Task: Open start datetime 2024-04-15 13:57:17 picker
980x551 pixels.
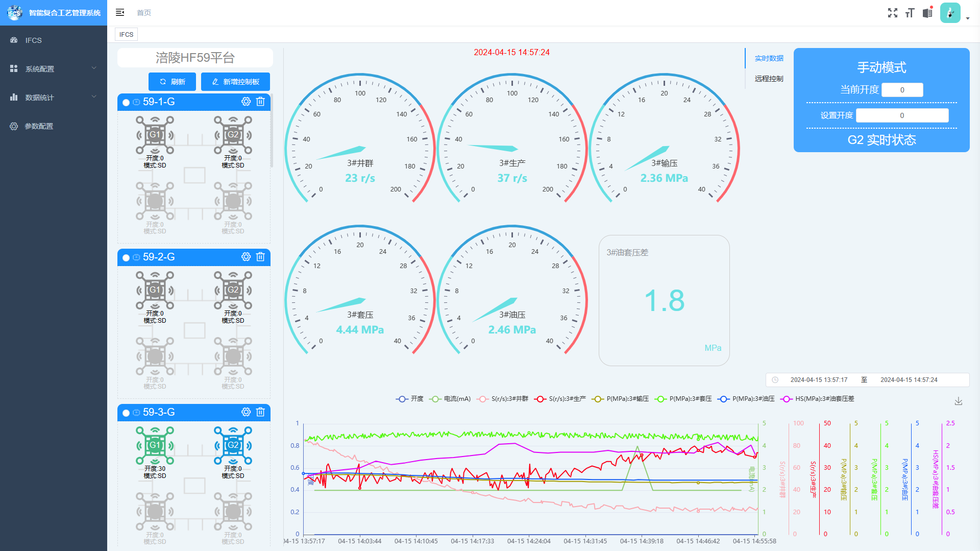Action: [x=819, y=380]
